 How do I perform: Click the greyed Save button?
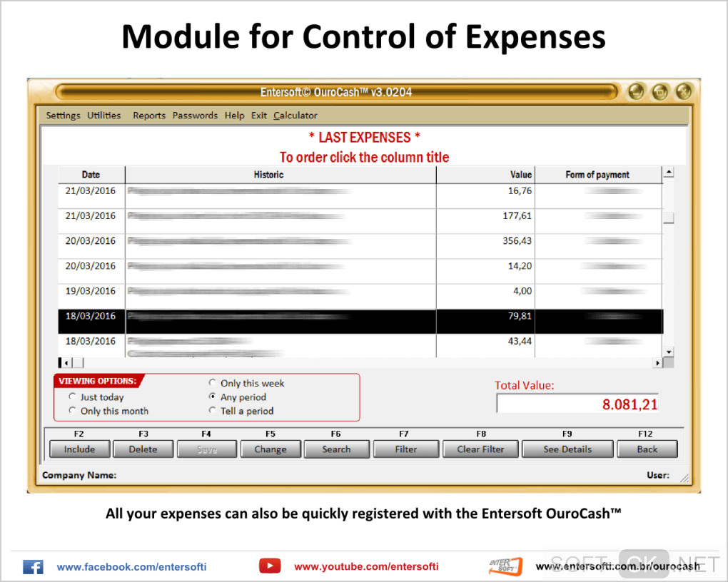tap(206, 449)
